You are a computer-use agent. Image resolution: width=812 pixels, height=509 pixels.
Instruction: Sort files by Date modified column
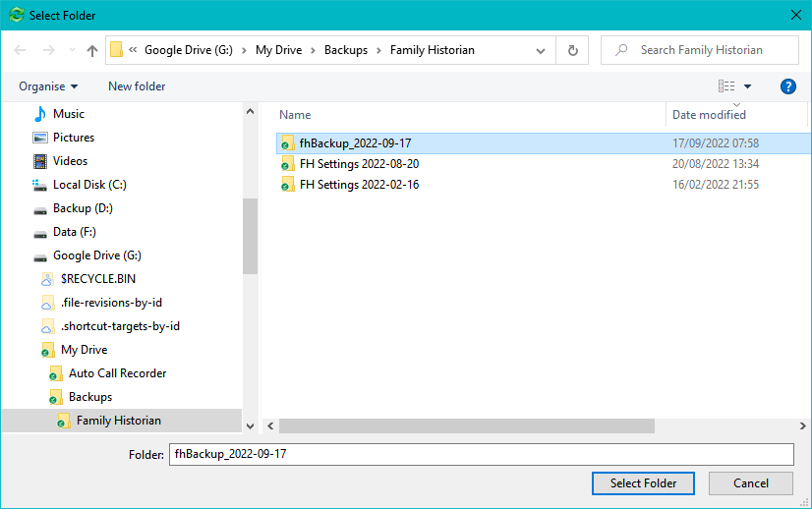pos(709,115)
